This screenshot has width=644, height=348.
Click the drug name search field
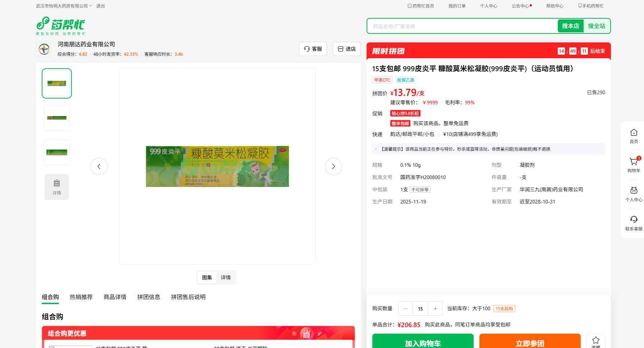click(462, 26)
